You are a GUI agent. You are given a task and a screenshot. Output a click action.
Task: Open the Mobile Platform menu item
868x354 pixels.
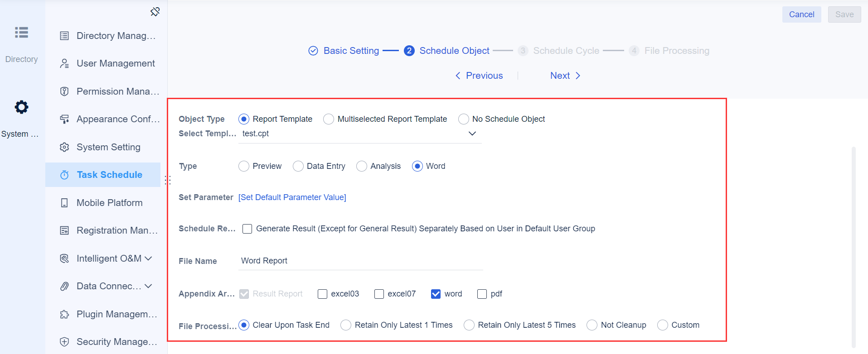103,203
